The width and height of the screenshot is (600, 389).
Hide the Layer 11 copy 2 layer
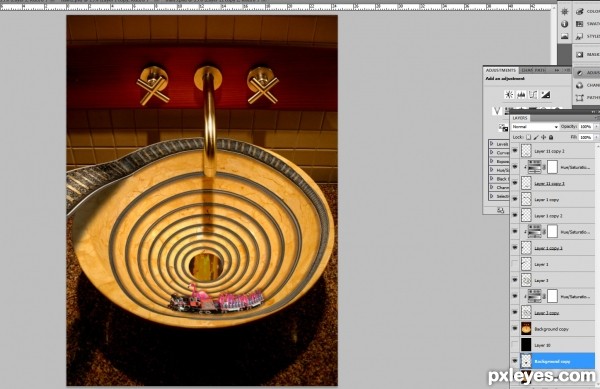tap(515, 151)
